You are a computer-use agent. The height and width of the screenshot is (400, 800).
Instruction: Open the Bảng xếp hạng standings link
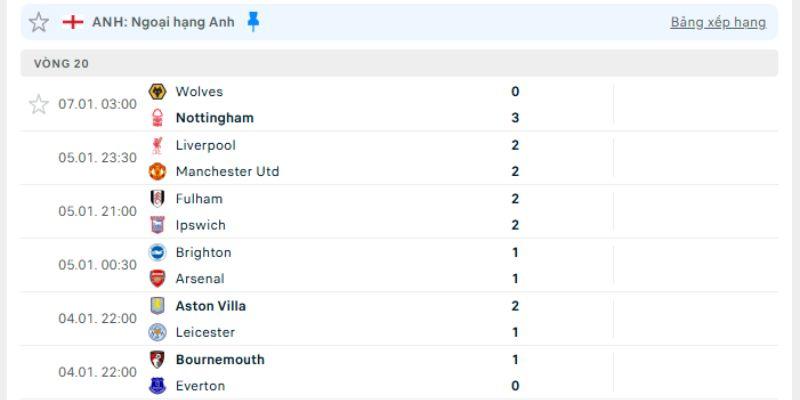click(x=718, y=22)
